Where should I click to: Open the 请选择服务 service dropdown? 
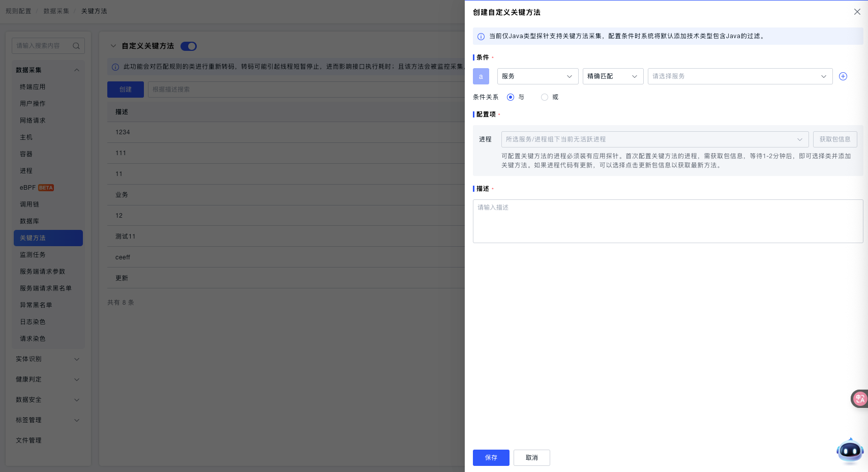(x=740, y=76)
